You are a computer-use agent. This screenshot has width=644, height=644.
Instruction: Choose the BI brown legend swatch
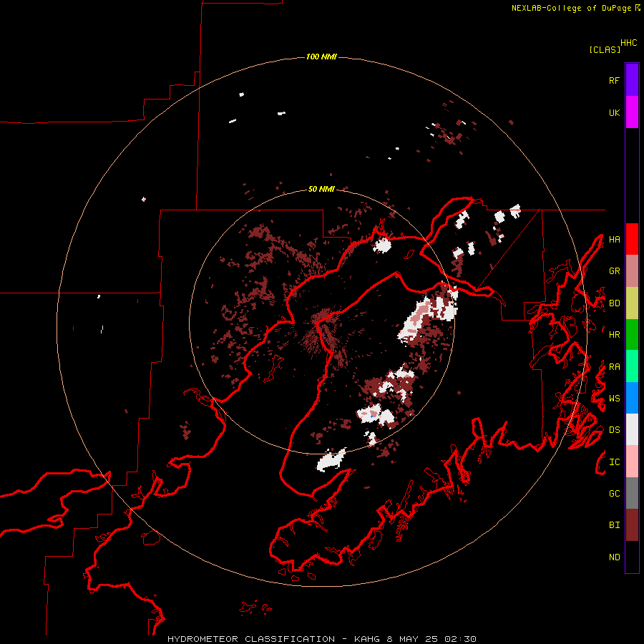[632, 525]
